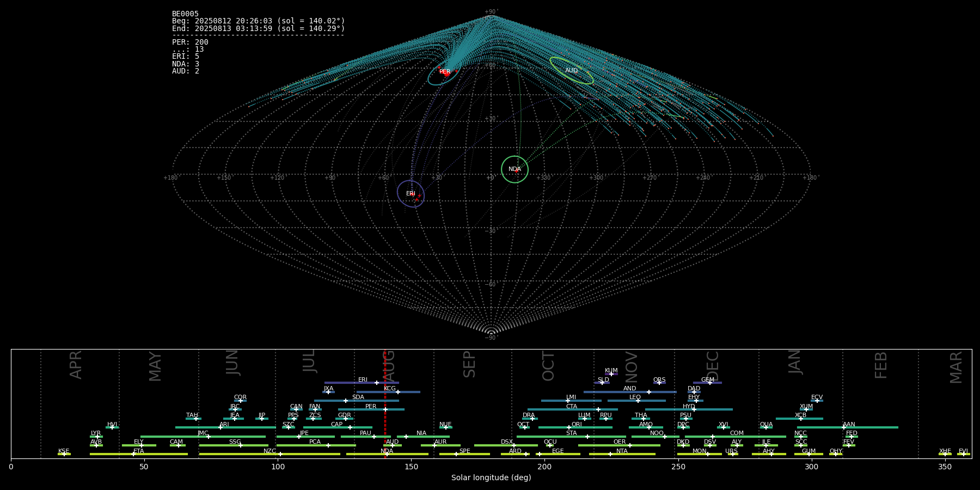Viewport: 980px width, 490px height.
Task: Click the CAP shower bar in the timeline
Action: pyautogui.click(x=338, y=427)
